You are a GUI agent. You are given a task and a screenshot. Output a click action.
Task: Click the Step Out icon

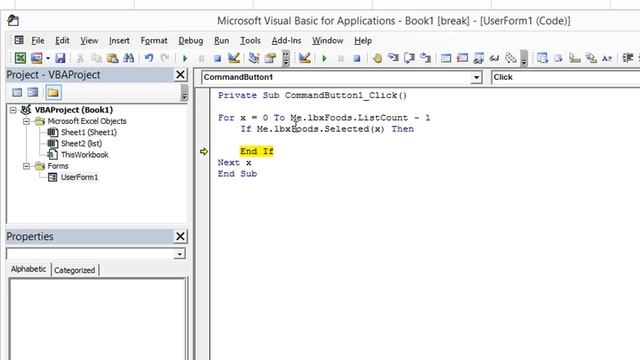pyautogui.click(x=425, y=58)
